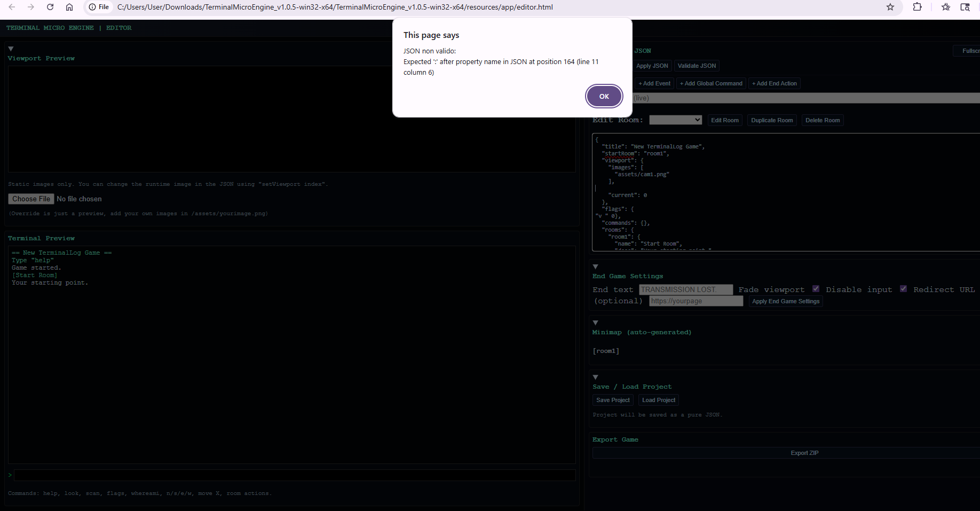Add a new event with + Add Event
The height and width of the screenshot is (511, 980).
(x=654, y=83)
